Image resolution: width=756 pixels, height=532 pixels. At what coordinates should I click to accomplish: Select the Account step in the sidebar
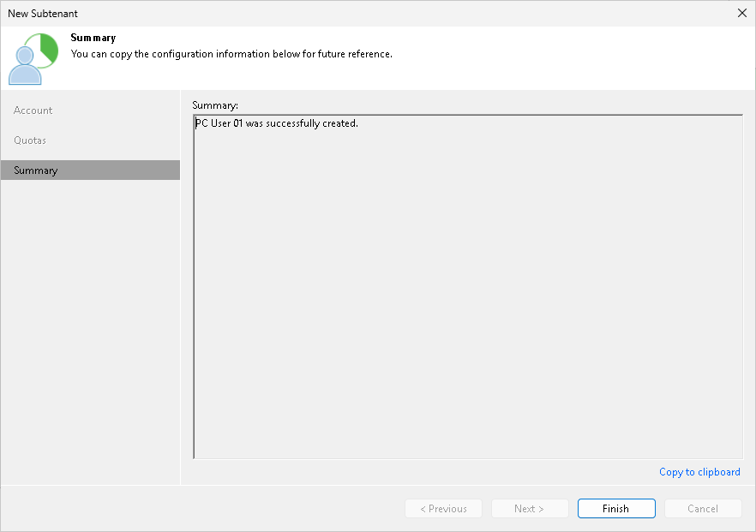coord(33,110)
